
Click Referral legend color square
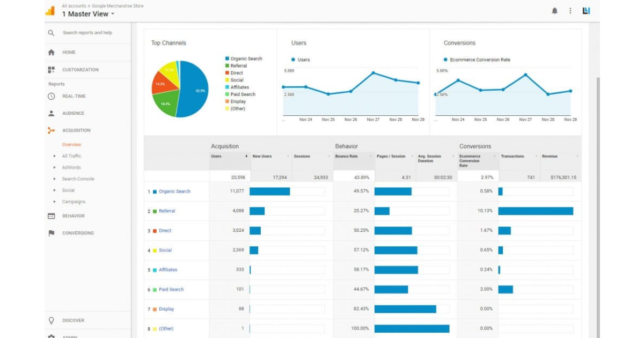click(227, 65)
